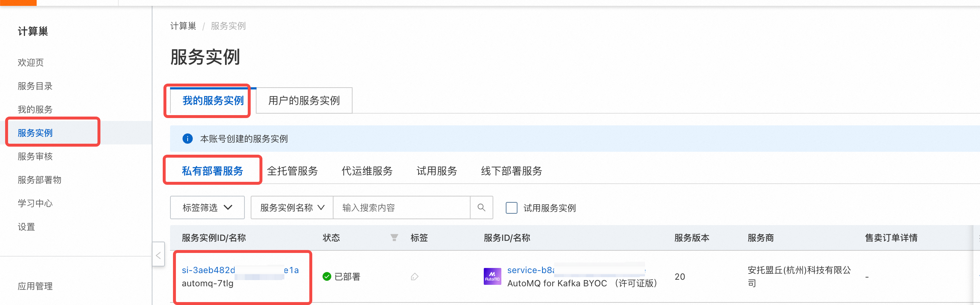
Task: Open 服务审核 in the sidebar
Action: point(35,156)
